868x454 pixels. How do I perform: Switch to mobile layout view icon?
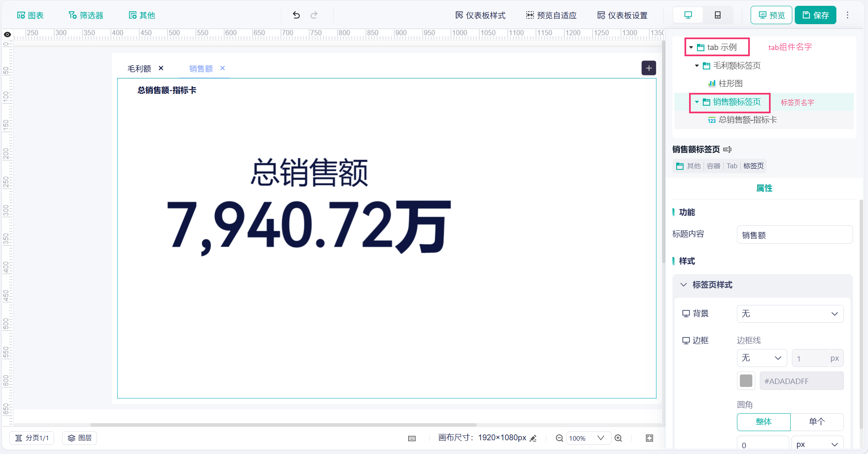coord(718,15)
